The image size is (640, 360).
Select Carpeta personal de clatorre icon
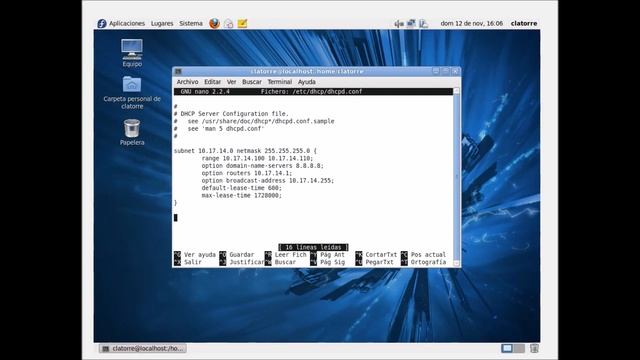pos(132,93)
